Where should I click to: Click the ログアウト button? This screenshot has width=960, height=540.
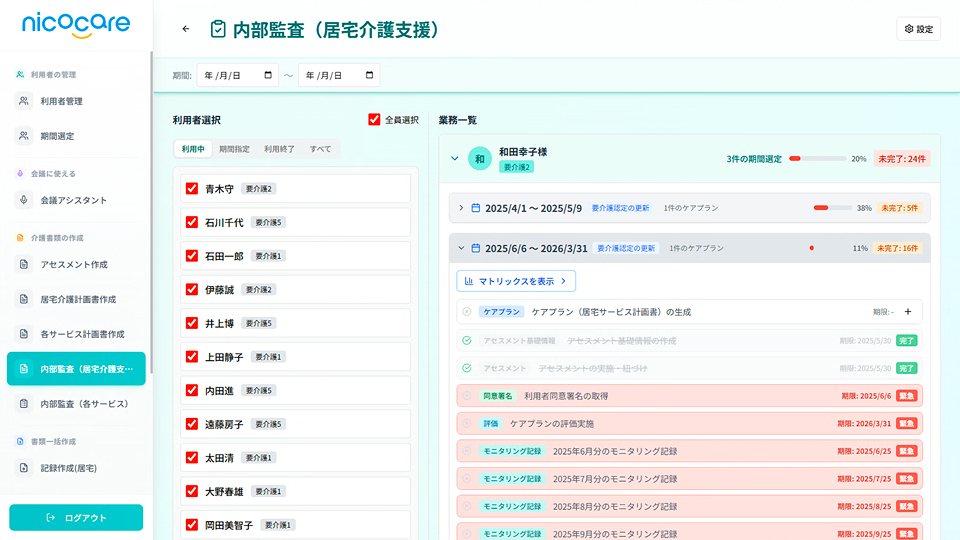coord(76,518)
